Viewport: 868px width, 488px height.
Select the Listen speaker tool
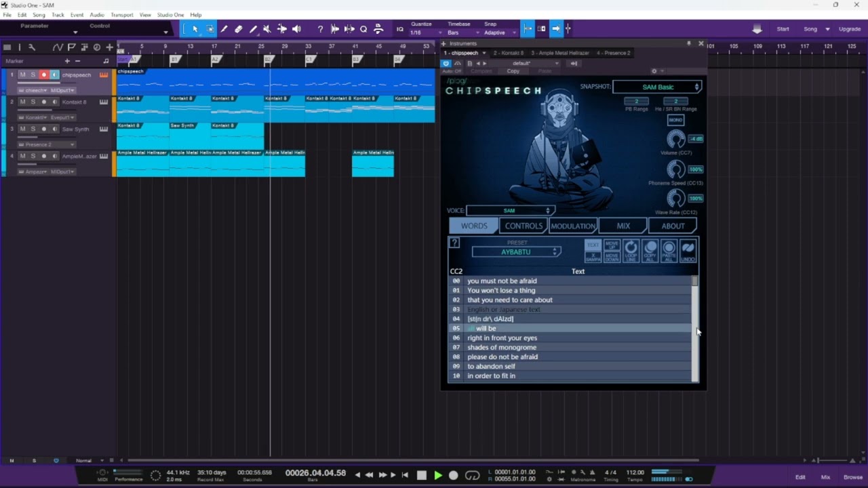tap(296, 29)
